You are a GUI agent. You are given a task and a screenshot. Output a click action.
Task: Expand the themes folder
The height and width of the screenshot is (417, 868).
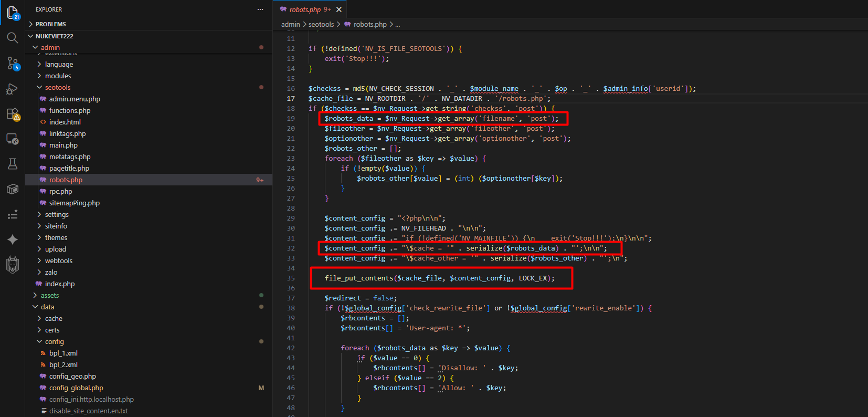(x=56, y=237)
